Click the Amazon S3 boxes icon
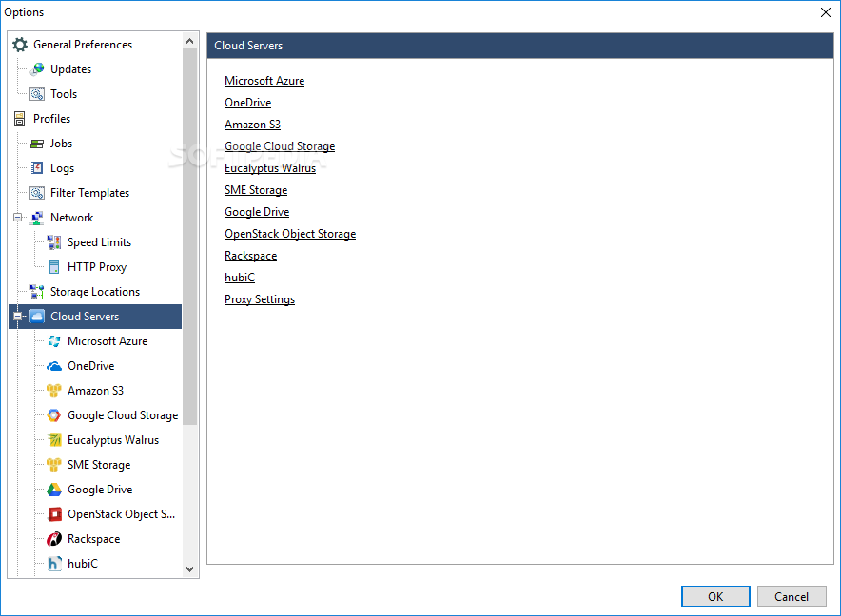 coord(54,391)
